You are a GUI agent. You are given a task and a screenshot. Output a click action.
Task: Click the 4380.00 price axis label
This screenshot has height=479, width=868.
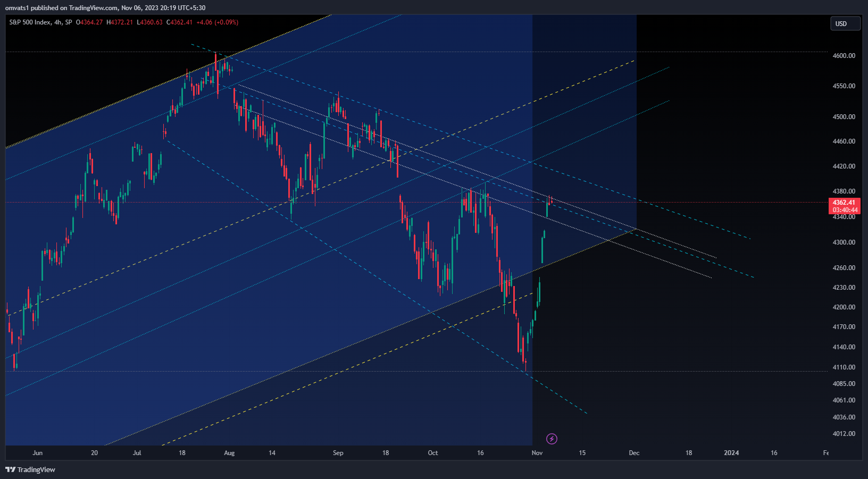(x=844, y=191)
